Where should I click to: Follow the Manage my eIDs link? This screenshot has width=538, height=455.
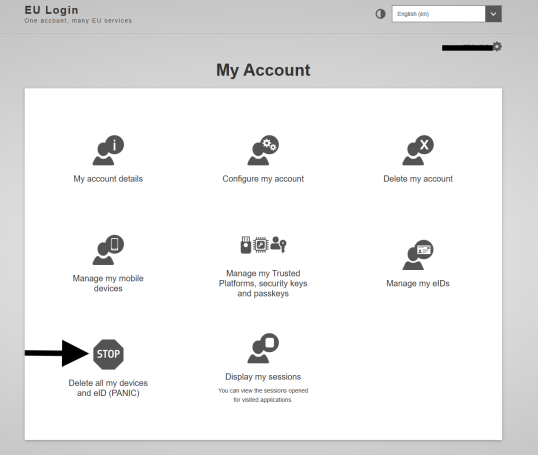pos(418,283)
